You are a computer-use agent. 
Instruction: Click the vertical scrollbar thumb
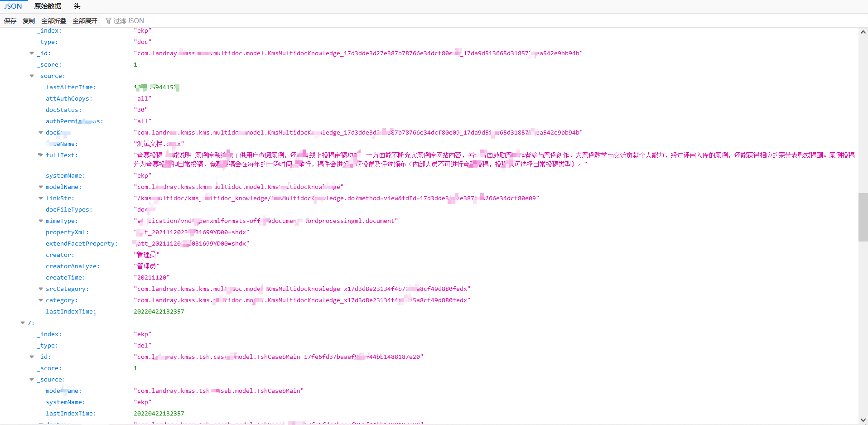(863, 217)
